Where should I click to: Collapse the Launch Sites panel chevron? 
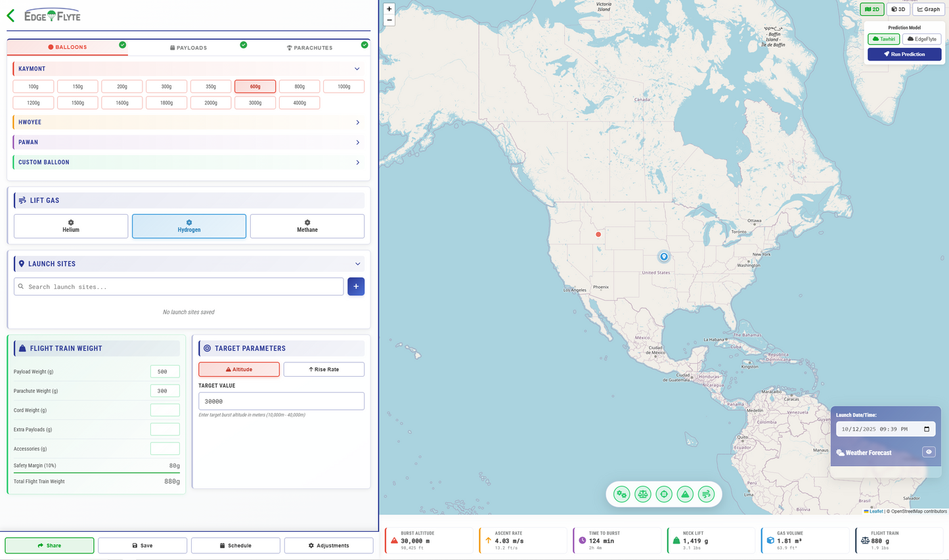pos(357,264)
